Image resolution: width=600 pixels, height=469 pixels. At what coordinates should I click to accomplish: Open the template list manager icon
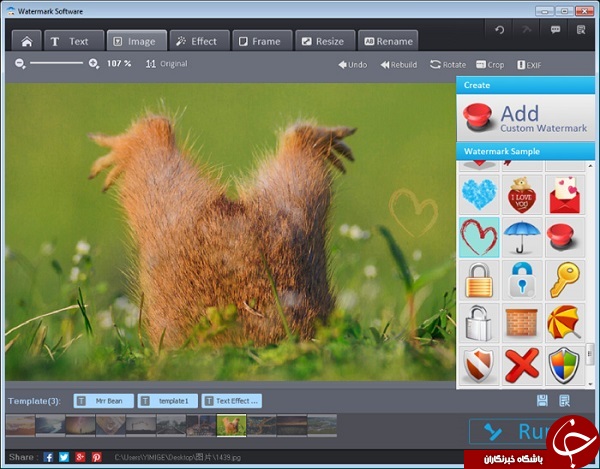point(564,401)
